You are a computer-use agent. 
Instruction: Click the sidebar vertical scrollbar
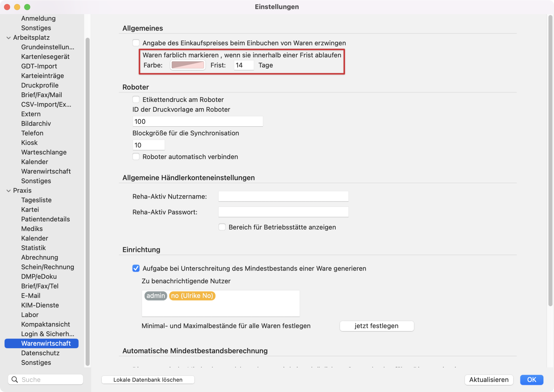(x=87, y=201)
